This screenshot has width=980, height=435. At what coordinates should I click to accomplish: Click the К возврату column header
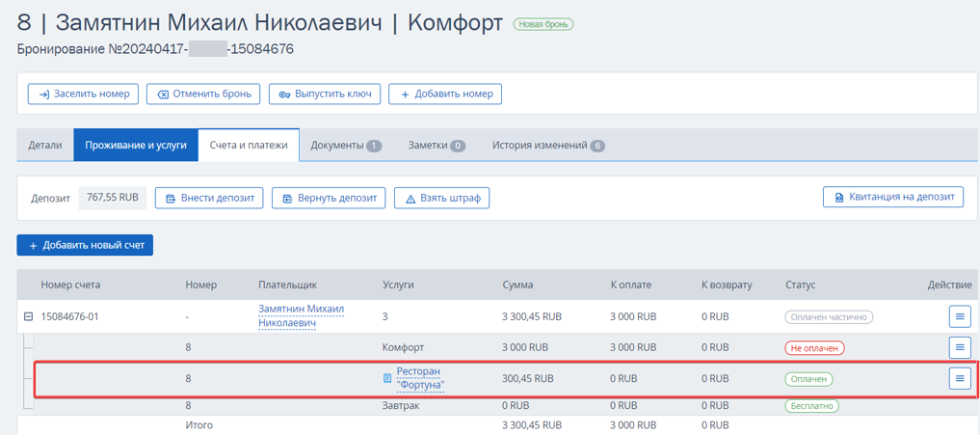point(727,285)
